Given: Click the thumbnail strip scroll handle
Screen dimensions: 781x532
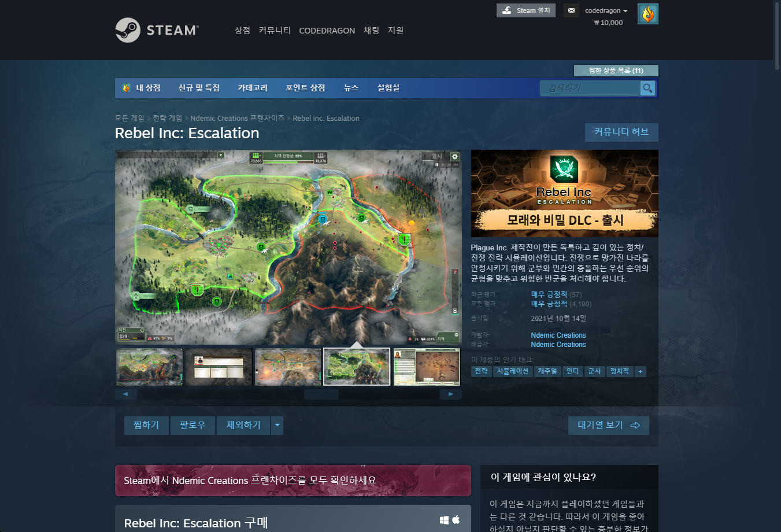Looking at the screenshot, I should (321, 394).
